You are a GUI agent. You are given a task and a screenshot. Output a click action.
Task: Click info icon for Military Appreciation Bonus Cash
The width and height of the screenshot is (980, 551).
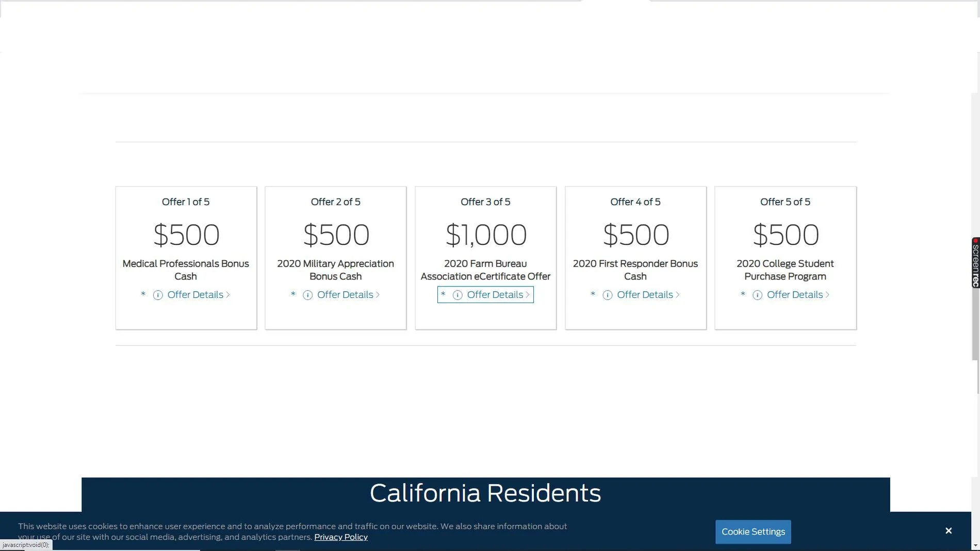coord(307,295)
